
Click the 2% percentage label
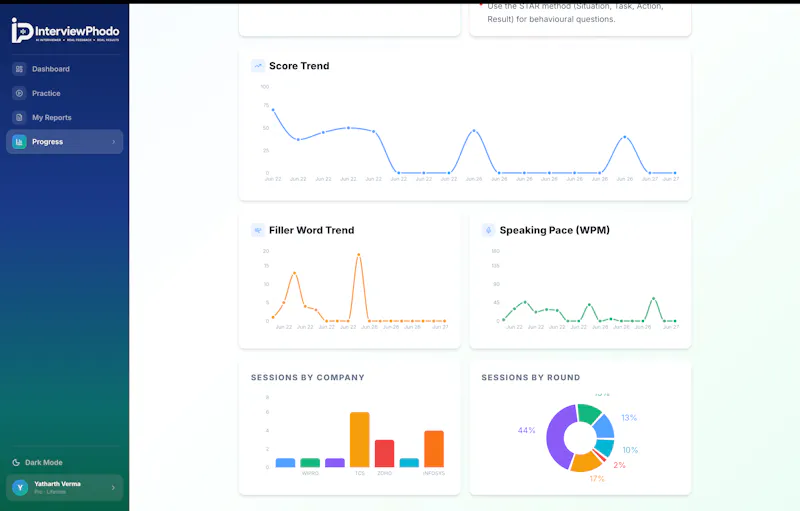pos(619,465)
